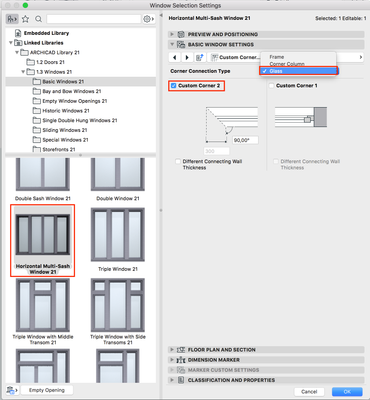370x400 pixels.
Task: Confirm settings with OK button
Action: click(347, 392)
